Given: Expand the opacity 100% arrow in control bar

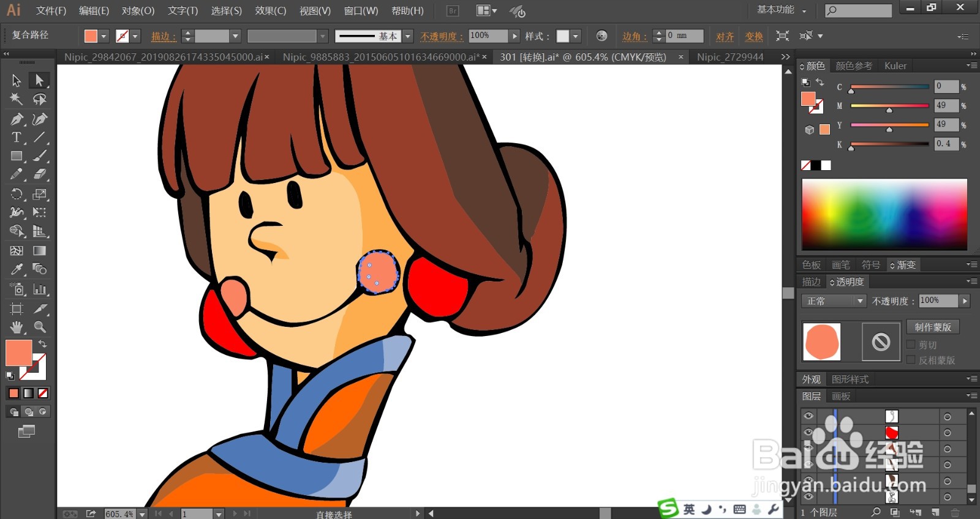Looking at the screenshot, I should coord(514,36).
